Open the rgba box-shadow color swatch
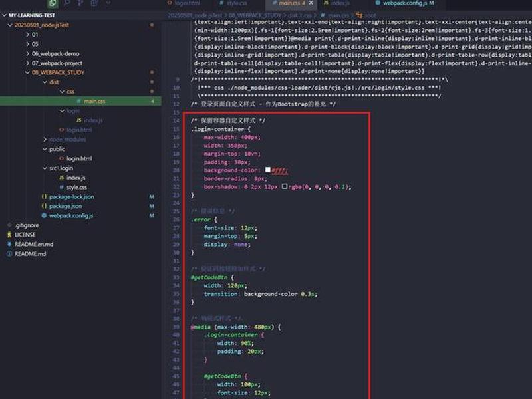The image size is (532, 399). (x=285, y=186)
